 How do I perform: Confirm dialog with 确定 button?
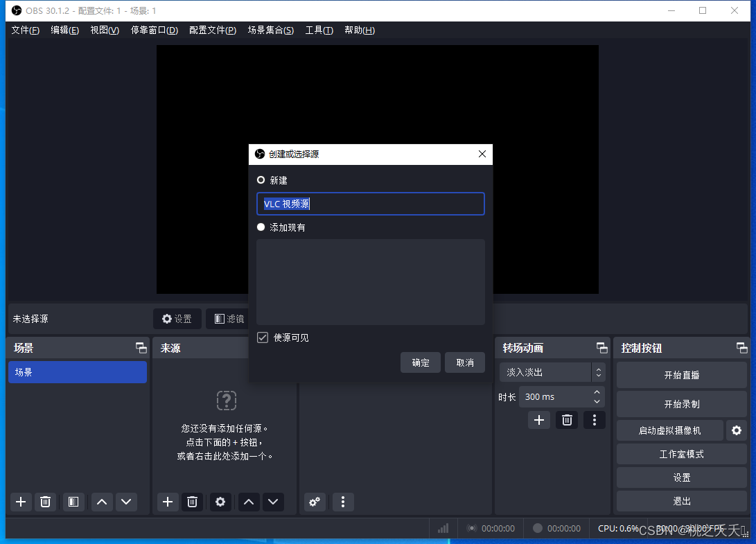point(421,362)
